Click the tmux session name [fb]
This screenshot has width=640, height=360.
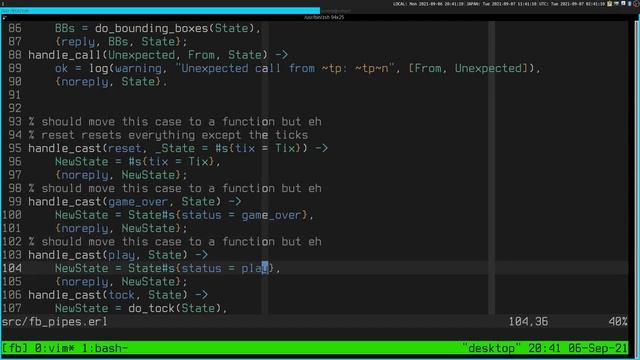click(15, 348)
